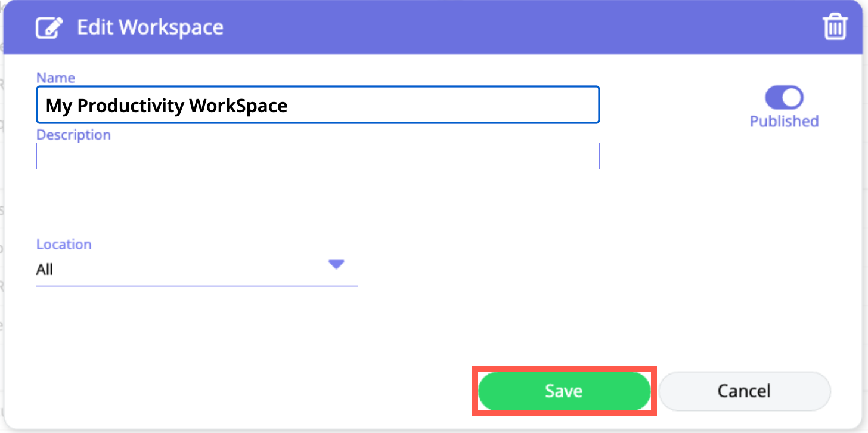Delete workspace using the trash icon

coord(835,27)
